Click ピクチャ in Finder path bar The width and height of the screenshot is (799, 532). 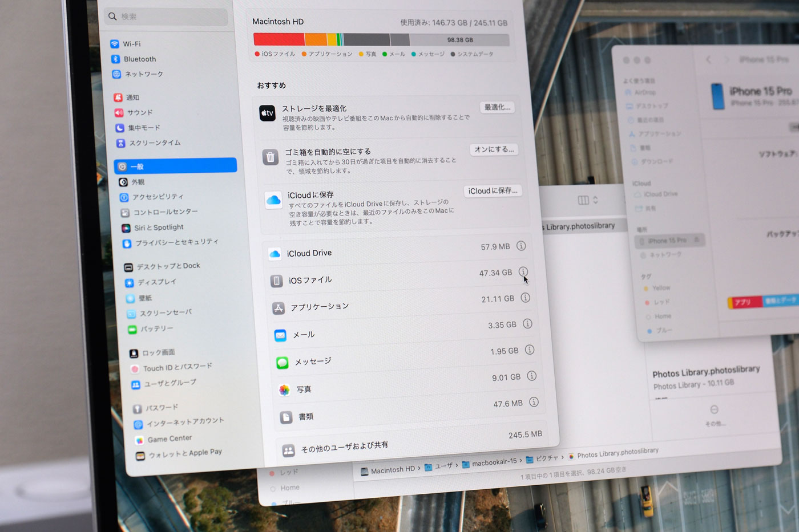point(542,458)
